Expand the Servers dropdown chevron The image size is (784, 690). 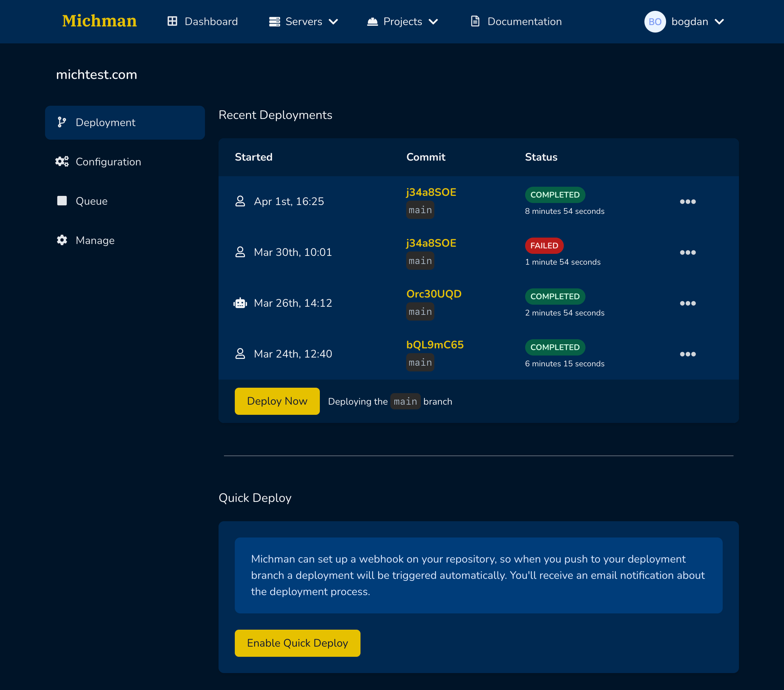point(333,21)
